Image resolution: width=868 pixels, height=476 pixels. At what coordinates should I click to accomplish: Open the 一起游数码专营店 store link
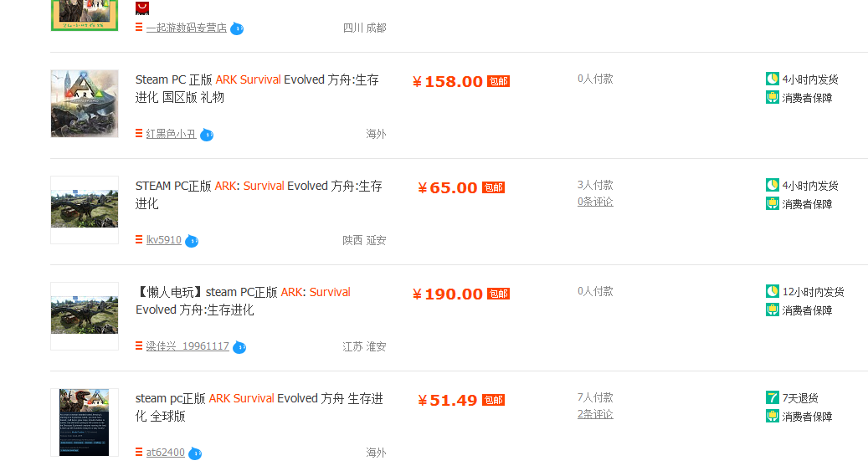pos(186,28)
